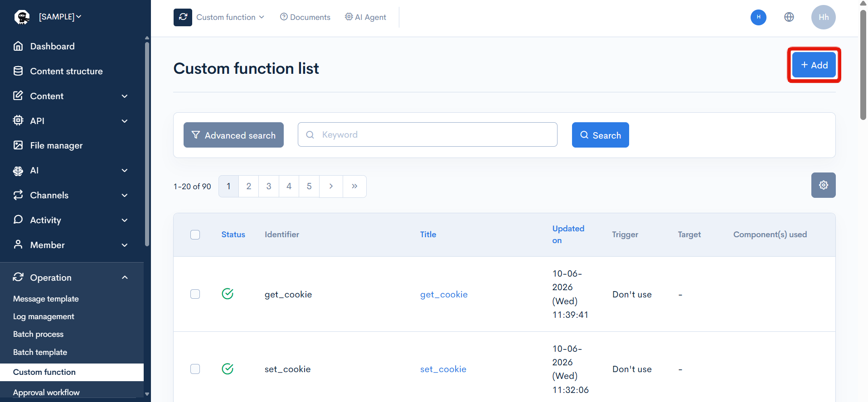Open list settings gear icon
This screenshot has width=868, height=402.
tap(824, 185)
